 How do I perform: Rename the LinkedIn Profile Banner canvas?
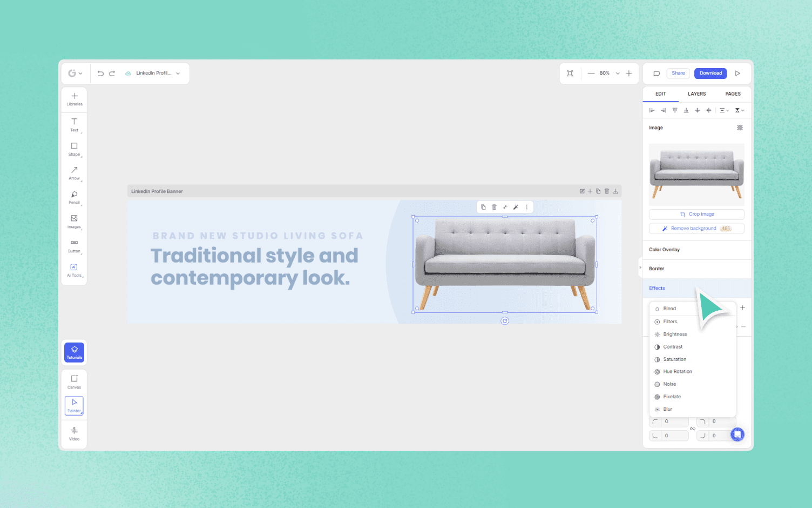[582, 191]
